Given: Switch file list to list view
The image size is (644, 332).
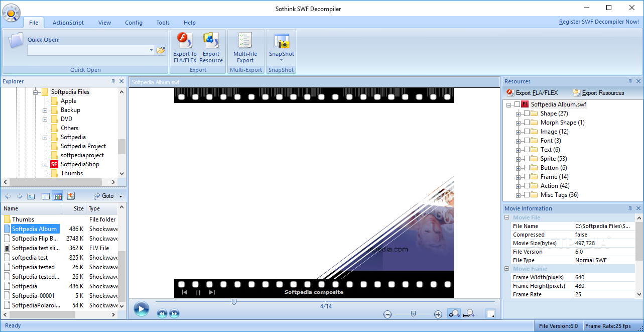Looking at the screenshot, I should pos(46,196).
